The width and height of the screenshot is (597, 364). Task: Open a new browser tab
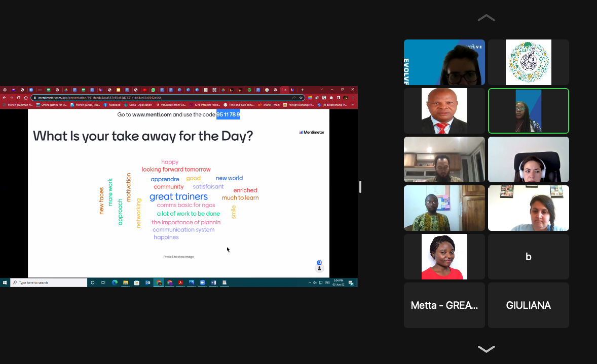coord(303,90)
